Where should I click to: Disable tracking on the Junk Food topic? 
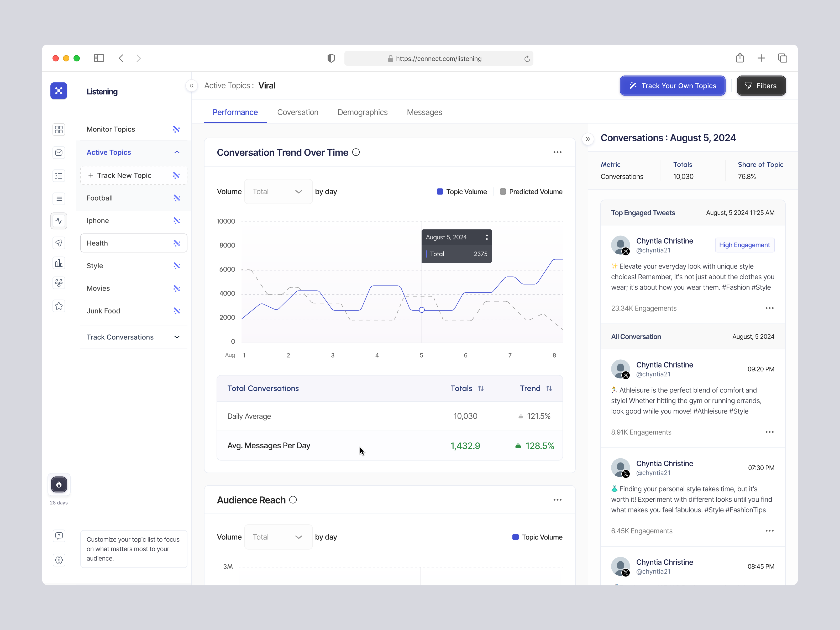click(177, 311)
